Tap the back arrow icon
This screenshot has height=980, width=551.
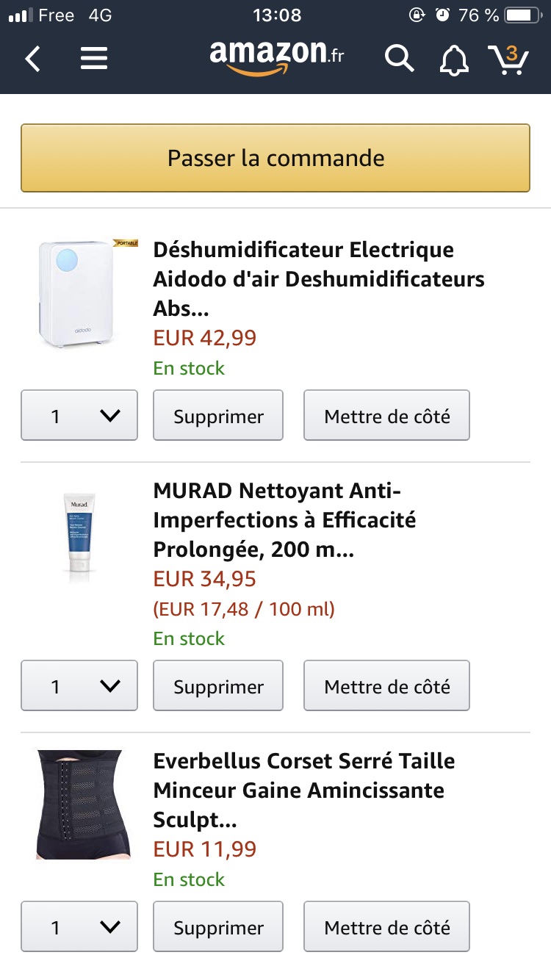click(x=32, y=58)
